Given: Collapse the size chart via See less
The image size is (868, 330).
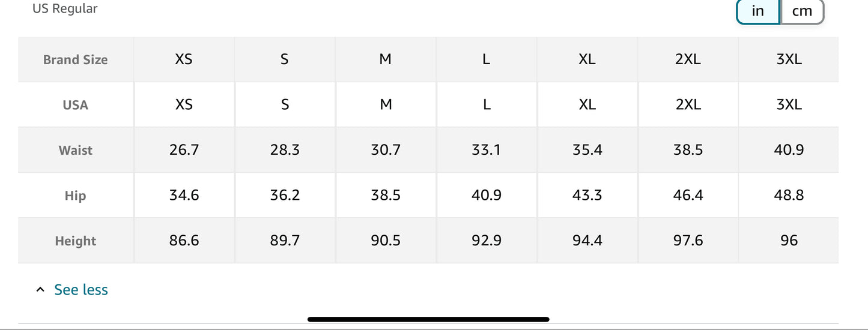Looking at the screenshot, I should [81, 290].
